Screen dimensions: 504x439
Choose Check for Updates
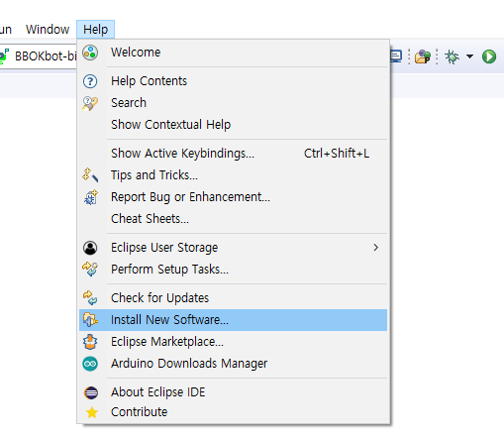[233, 298]
